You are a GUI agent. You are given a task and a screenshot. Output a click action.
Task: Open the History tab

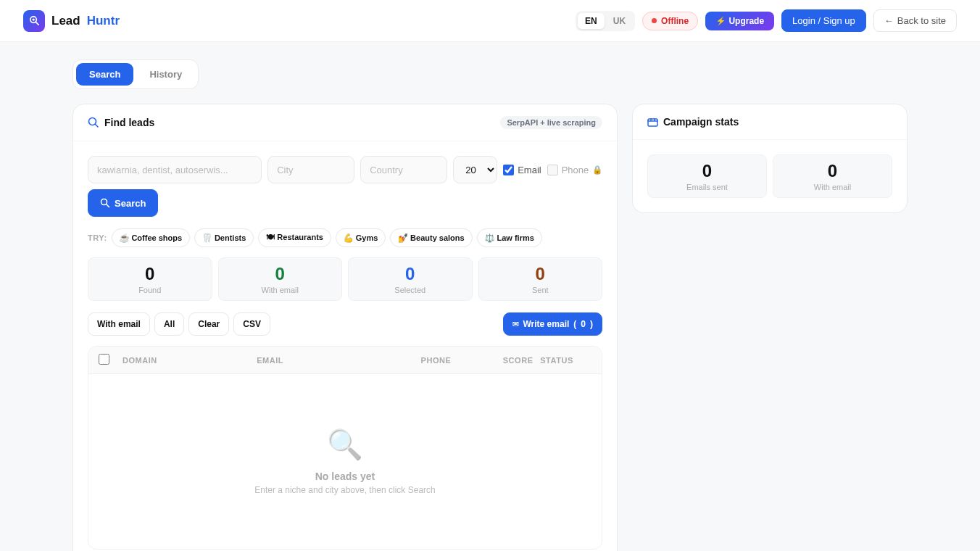166,74
